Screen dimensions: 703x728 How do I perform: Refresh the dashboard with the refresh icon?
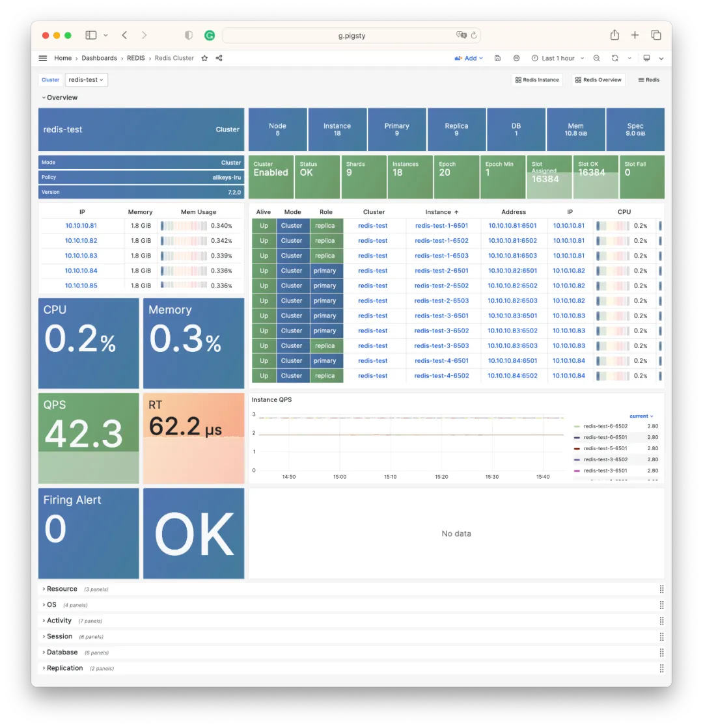(x=614, y=58)
